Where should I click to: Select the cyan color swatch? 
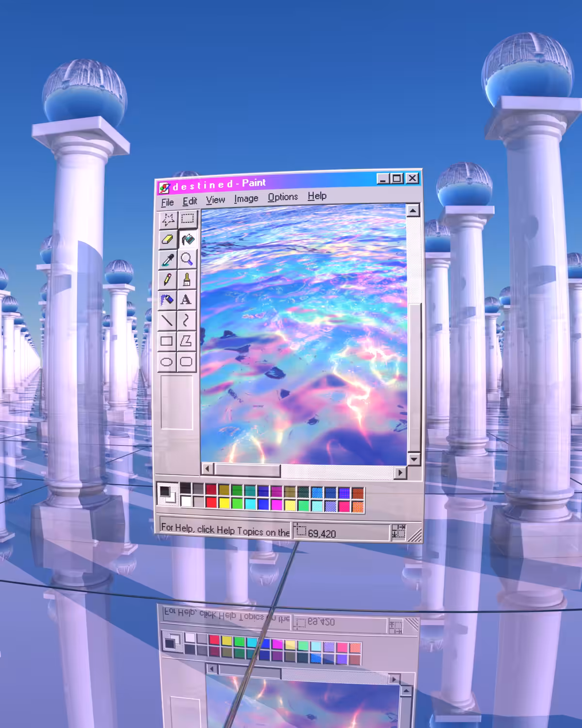250,504
